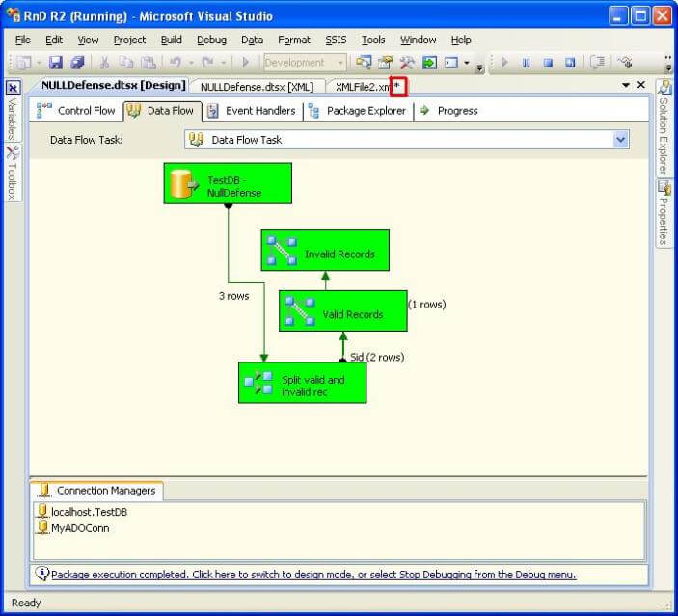Expand the debug toolbar options
Viewport: 678px width, 616px height.
point(668,68)
